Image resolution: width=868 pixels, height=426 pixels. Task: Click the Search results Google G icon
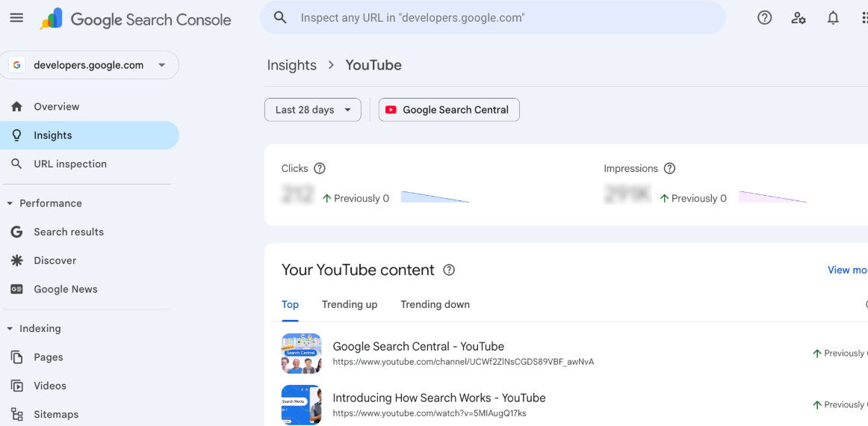click(x=16, y=232)
